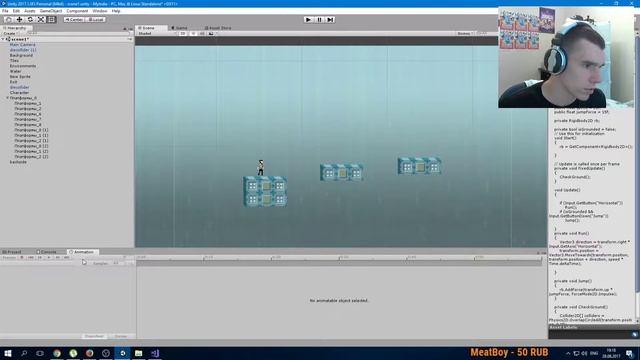Click the taskbar search icon
640x360 pixels.
coord(24,353)
